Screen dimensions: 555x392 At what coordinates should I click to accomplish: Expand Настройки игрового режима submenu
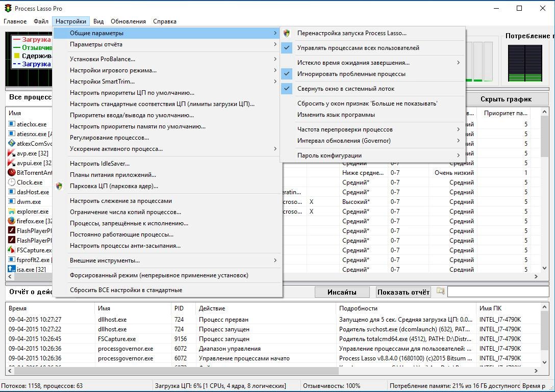[x=167, y=70]
